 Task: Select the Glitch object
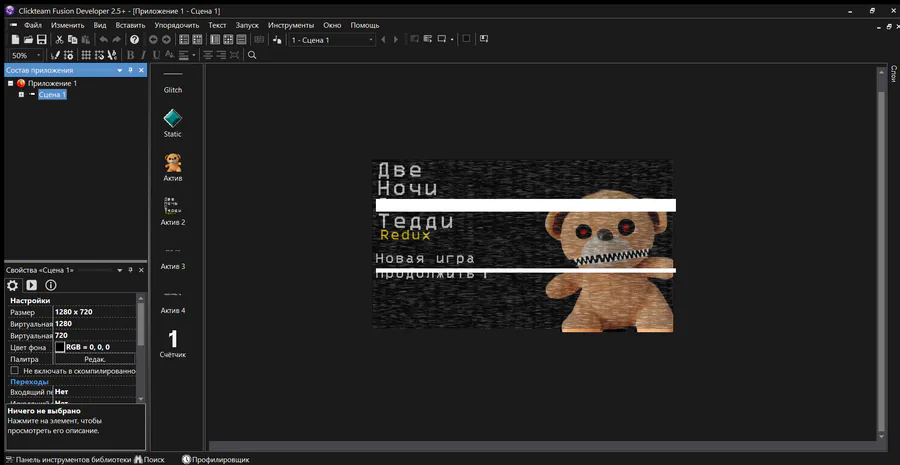172,75
